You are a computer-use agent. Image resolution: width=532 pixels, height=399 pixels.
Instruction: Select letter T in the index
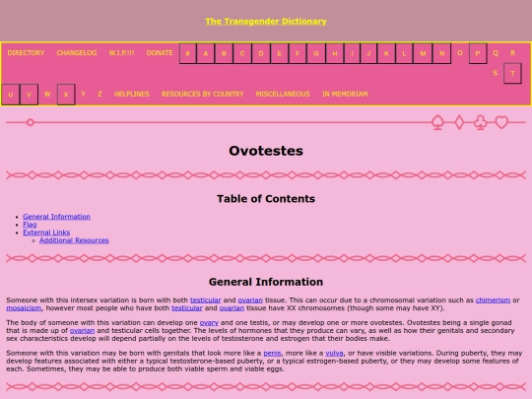512,73
